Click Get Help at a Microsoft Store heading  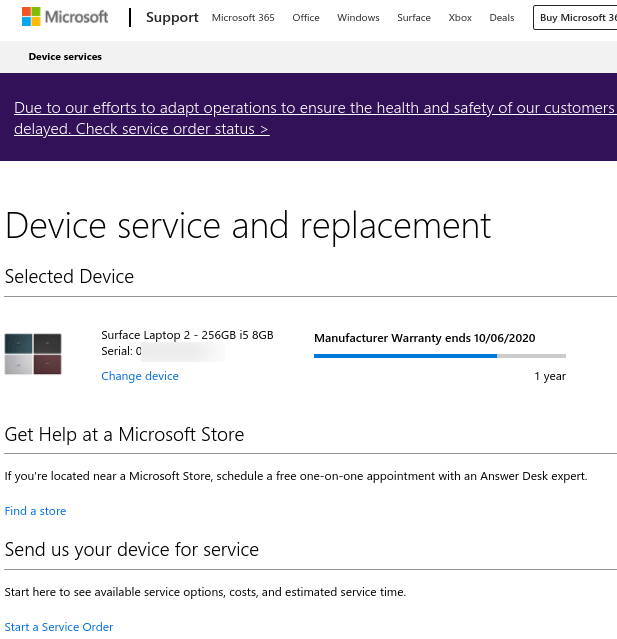pos(124,434)
